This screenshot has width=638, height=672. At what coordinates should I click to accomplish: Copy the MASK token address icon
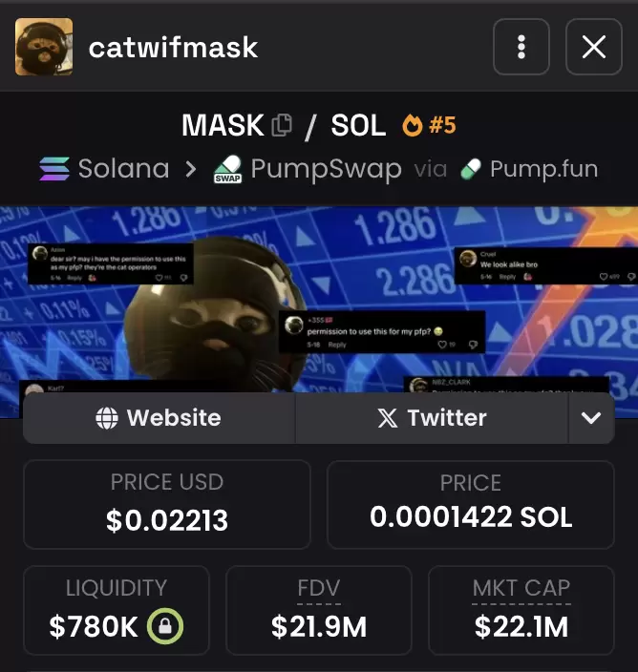[282, 125]
